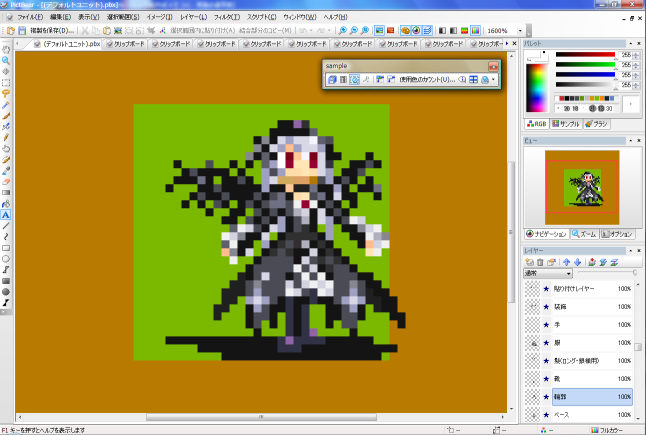The image size is (646, 435).
Task: Click the first icon in sample toolbar
Action: [332, 80]
